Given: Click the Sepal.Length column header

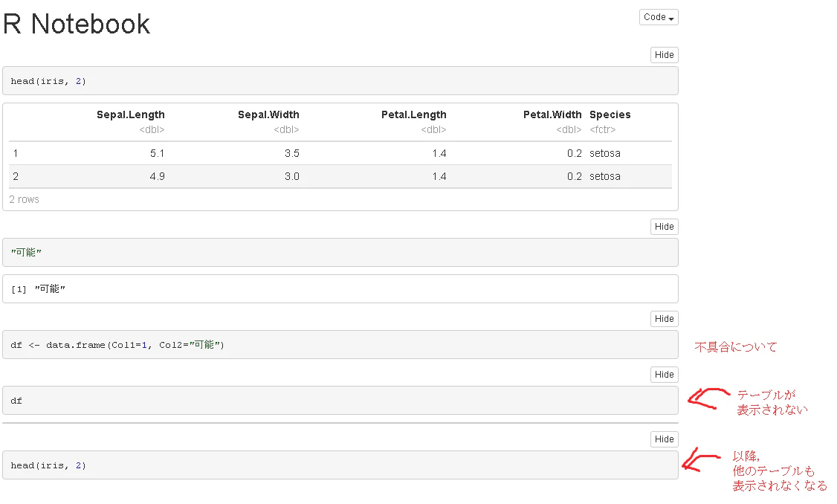Looking at the screenshot, I should coord(131,114).
